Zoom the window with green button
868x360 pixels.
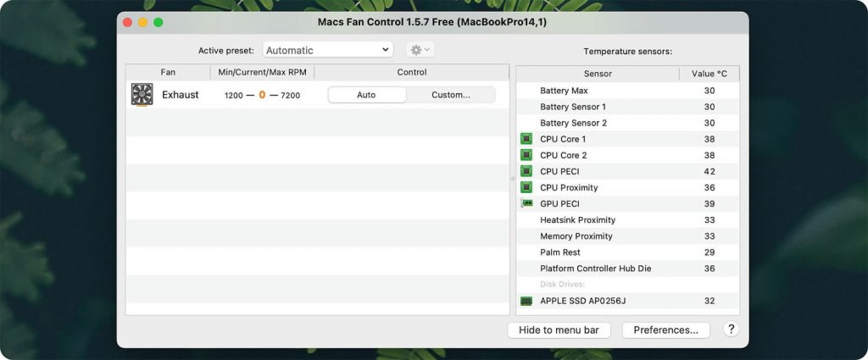159,22
